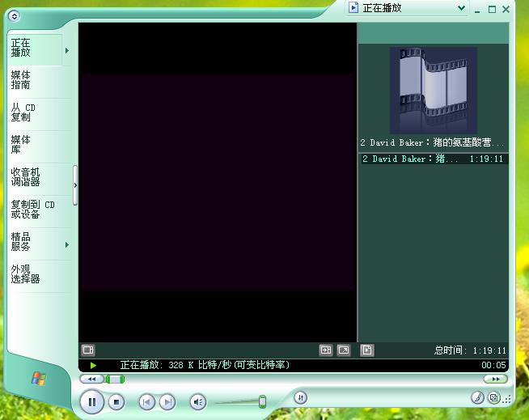Stop playback with the stop button

(116, 401)
